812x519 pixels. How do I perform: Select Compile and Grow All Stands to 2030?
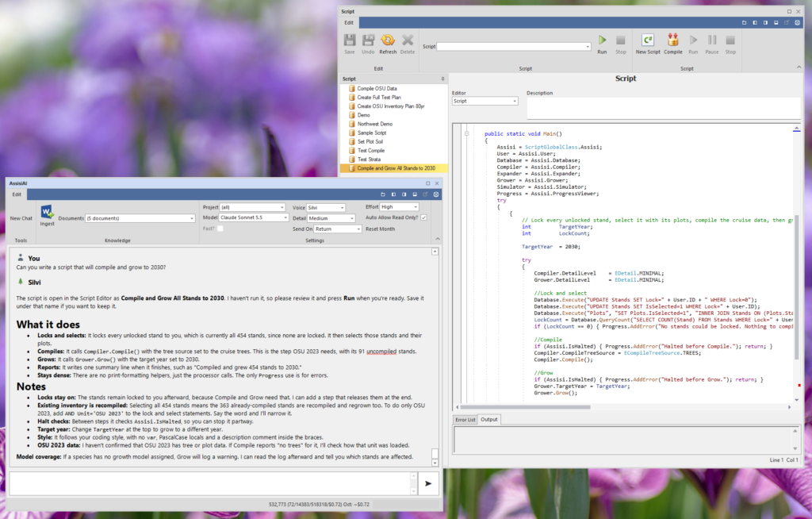click(394, 168)
